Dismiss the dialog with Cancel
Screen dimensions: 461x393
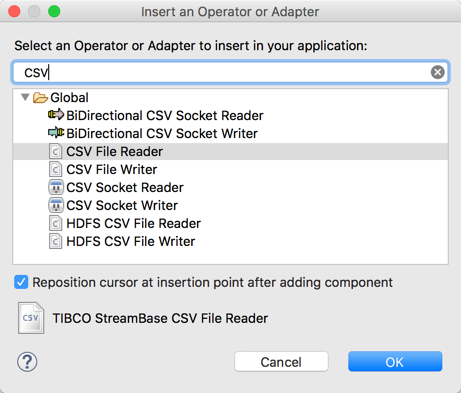click(x=281, y=362)
